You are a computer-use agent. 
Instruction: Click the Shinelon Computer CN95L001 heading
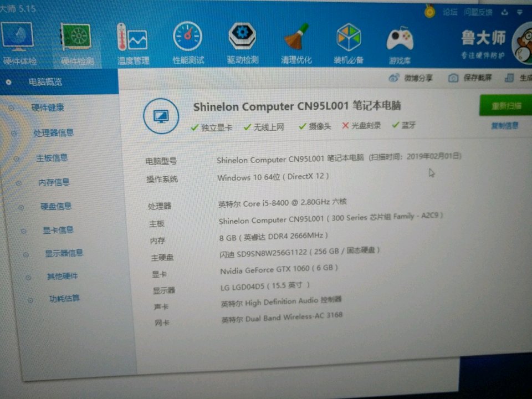[x=297, y=106]
